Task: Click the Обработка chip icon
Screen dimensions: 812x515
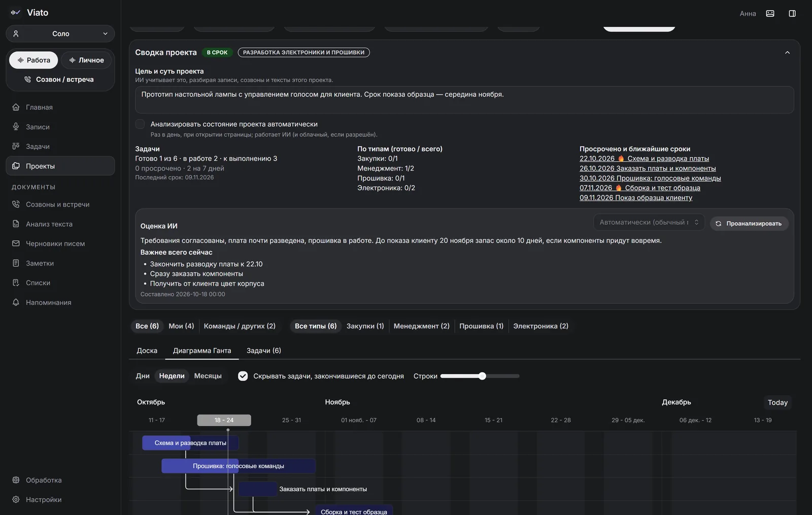Action: pyautogui.click(x=16, y=480)
